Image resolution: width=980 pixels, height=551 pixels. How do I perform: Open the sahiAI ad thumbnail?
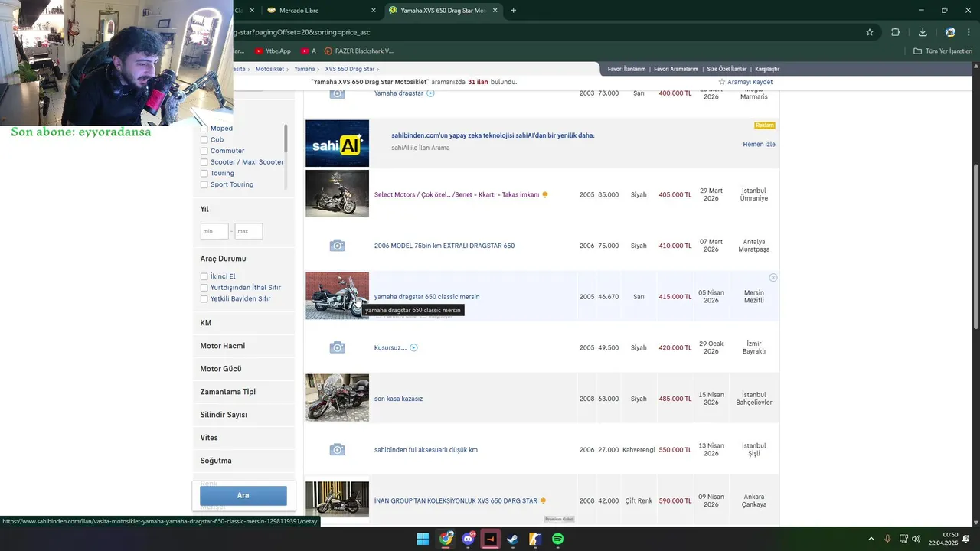(337, 143)
